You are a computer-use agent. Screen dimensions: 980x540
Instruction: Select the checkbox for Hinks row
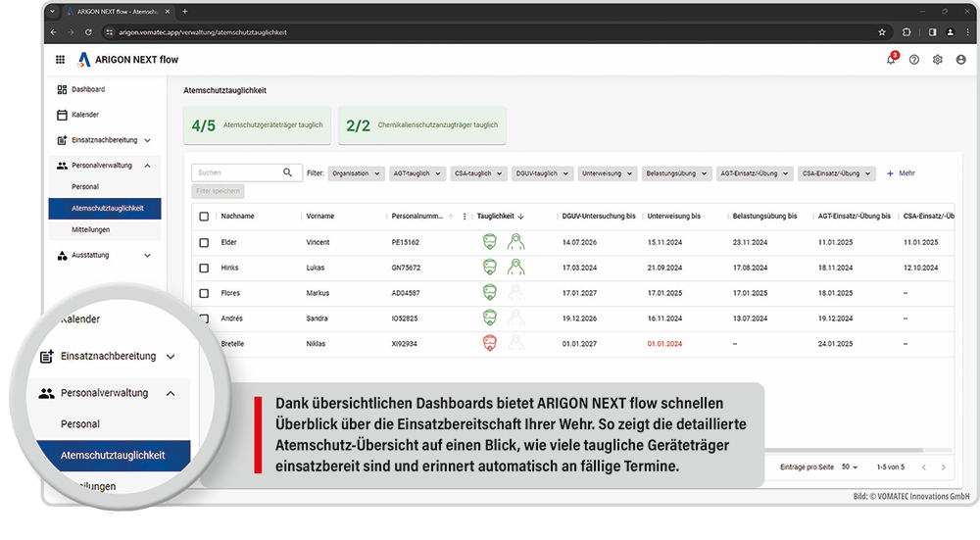204,268
